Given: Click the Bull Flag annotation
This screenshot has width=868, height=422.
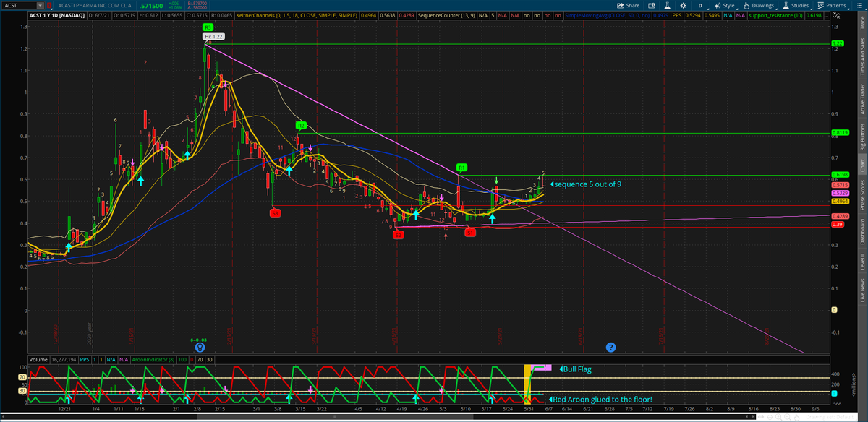Looking at the screenshot, I should tap(574, 369).
